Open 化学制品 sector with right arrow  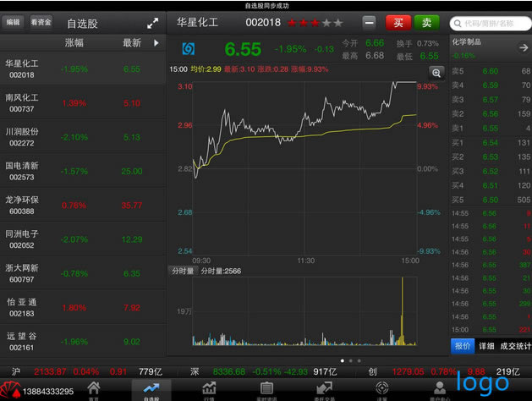(x=524, y=47)
